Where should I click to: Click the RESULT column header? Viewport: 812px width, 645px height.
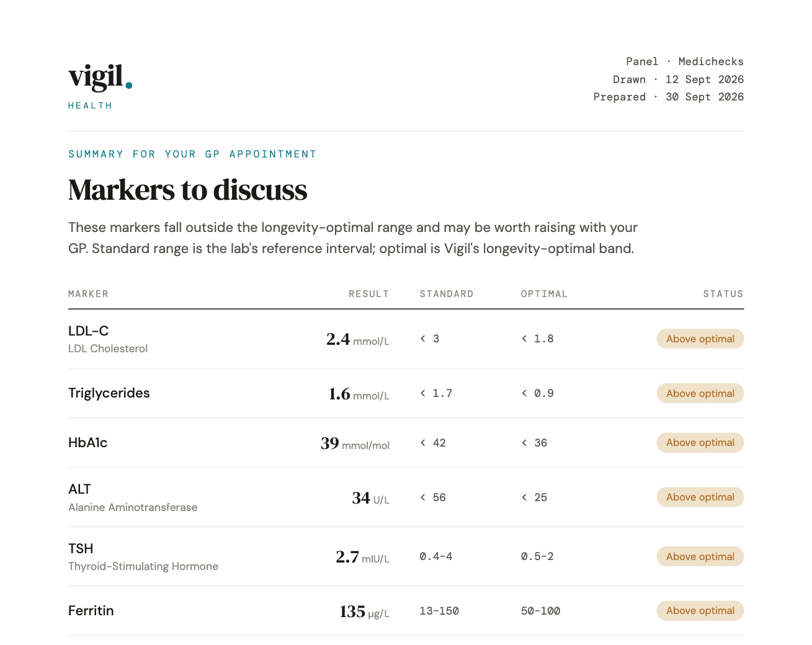[368, 294]
